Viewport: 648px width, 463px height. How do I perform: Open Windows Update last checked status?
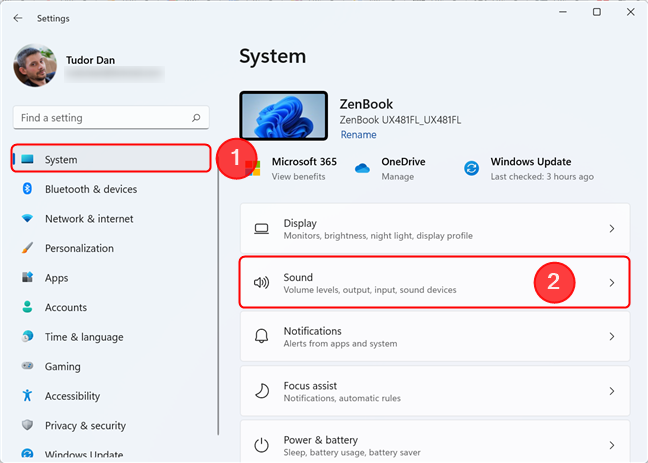coord(542,177)
